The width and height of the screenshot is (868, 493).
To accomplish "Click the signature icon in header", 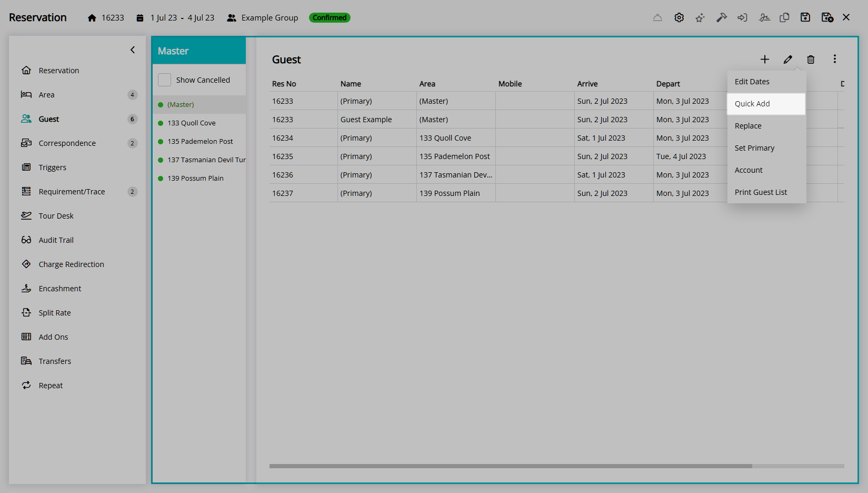I will click(x=764, y=17).
